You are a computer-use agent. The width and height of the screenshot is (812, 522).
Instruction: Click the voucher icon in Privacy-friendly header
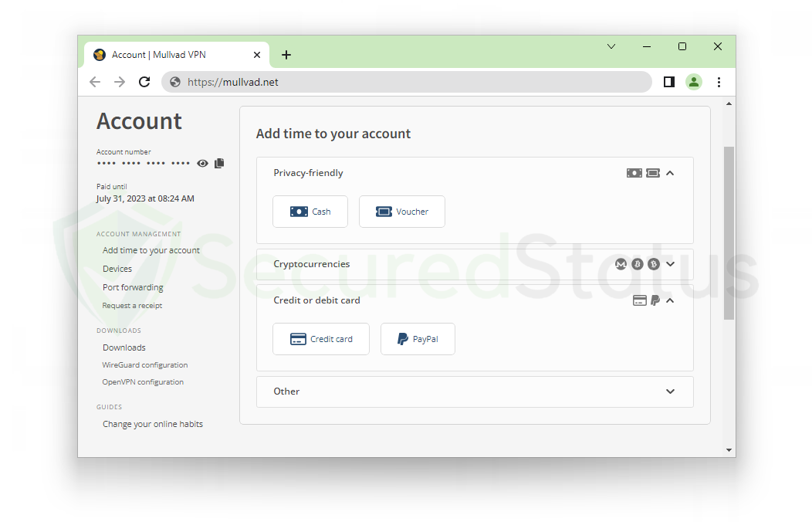coord(653,173)
